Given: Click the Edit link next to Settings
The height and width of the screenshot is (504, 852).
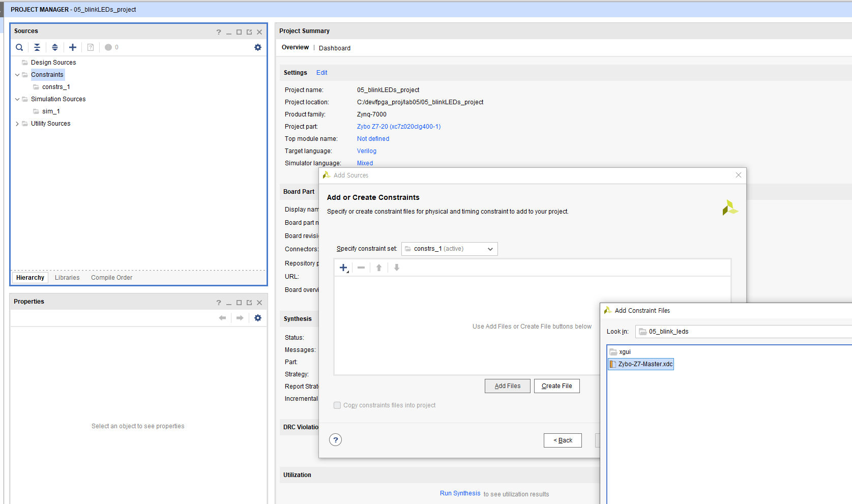Looking at the screenshot, I should tap(321, 73).
